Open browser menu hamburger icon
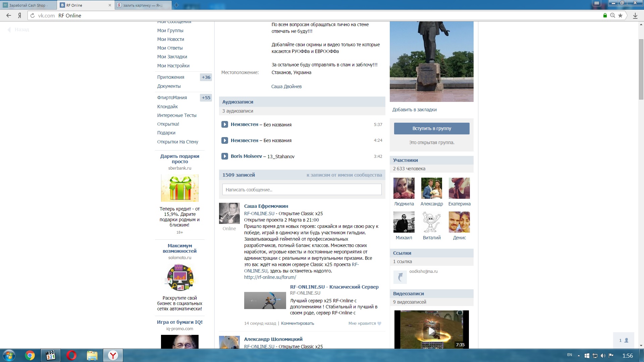 [x=596, y=3]
